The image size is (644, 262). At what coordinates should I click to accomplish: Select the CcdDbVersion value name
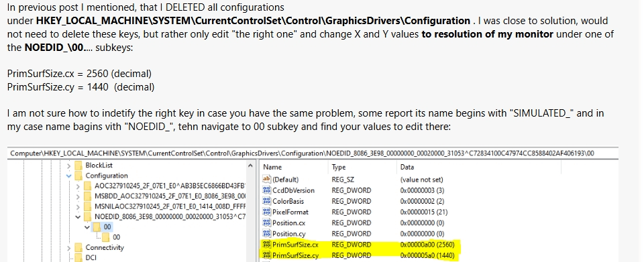click(293, 190)
